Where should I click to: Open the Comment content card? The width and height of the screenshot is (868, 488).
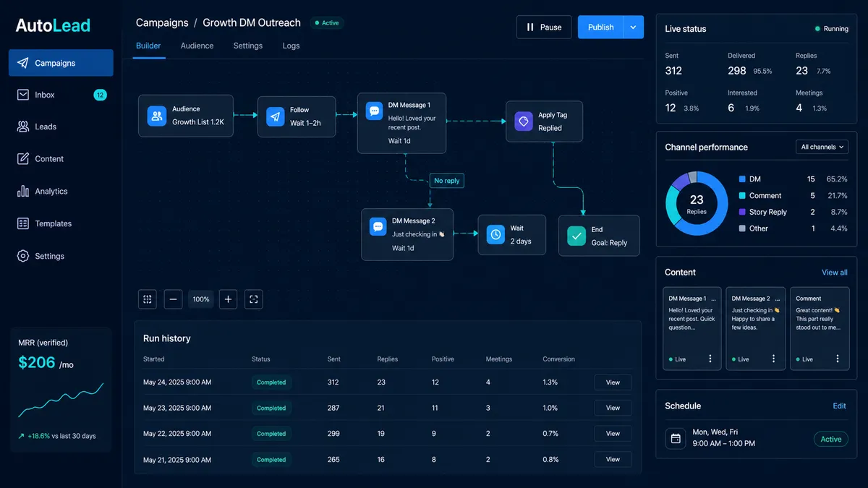820,328
